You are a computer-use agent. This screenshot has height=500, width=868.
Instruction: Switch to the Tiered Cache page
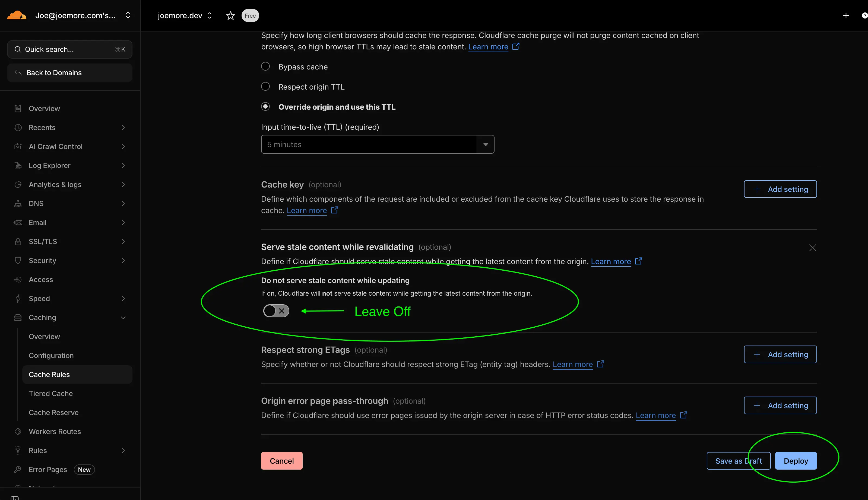coord(51,393)
